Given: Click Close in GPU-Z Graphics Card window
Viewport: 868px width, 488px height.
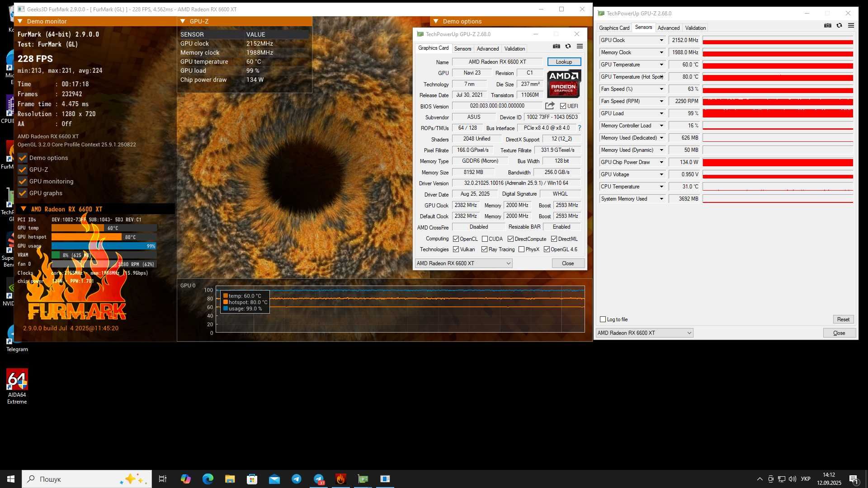Looking at the screenshot, I should click(x=568, y=263).
